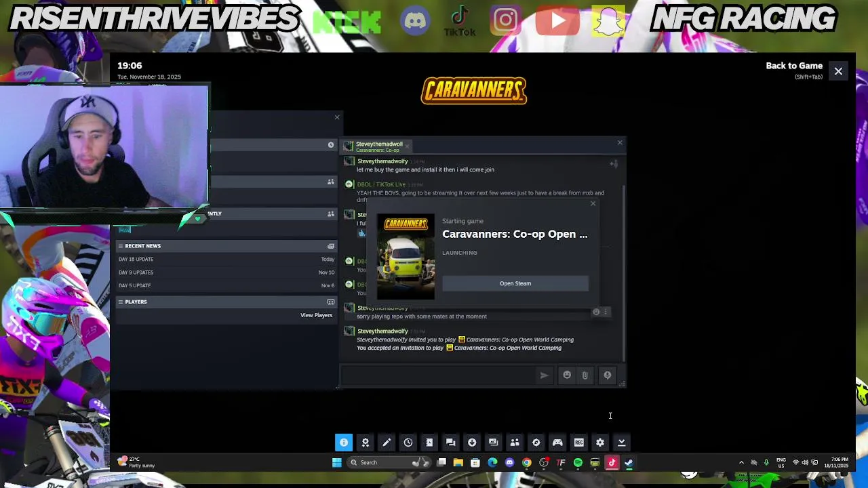Open Steam from taskbar

629,463
